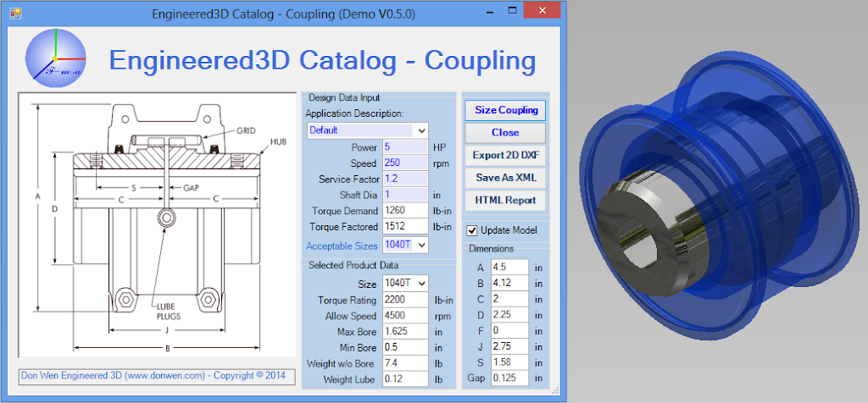Click the Weight Lube field
The width and height of the screenshot is (868, 403).
[404, 379]
